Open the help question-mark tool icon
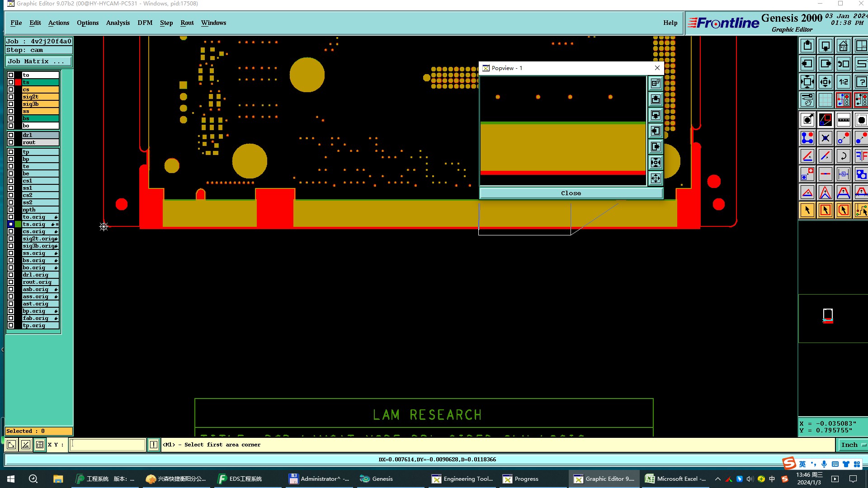Viewport: 868px width, 488px height. 861,82
